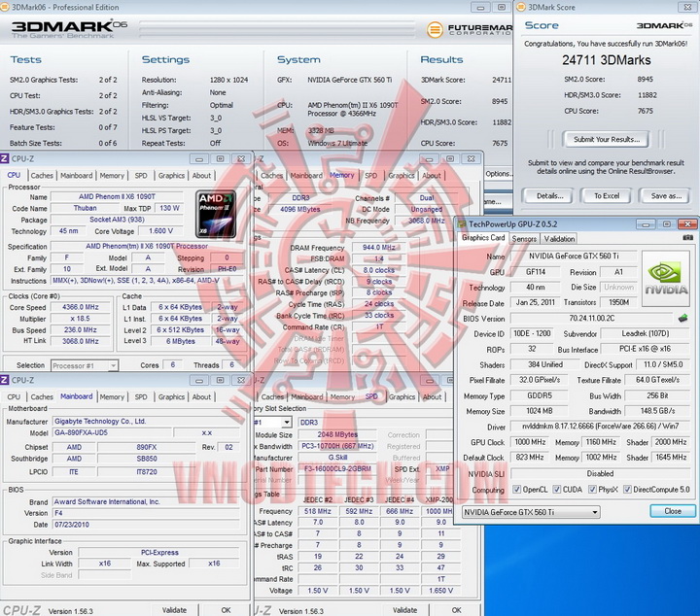Viewport: 700px width, 616px height.
Task: Click the Save as button in 3DMark Score
Action: 666,196
